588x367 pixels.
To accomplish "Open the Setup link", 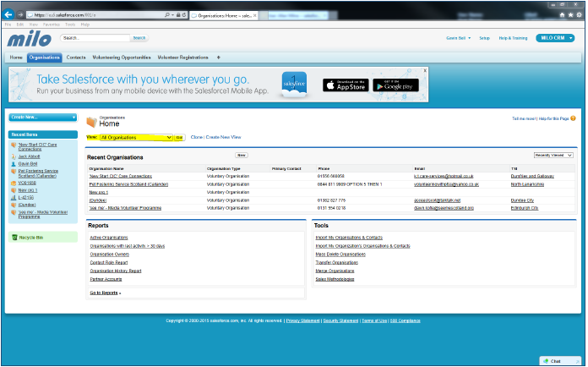I will pos(484,38).
